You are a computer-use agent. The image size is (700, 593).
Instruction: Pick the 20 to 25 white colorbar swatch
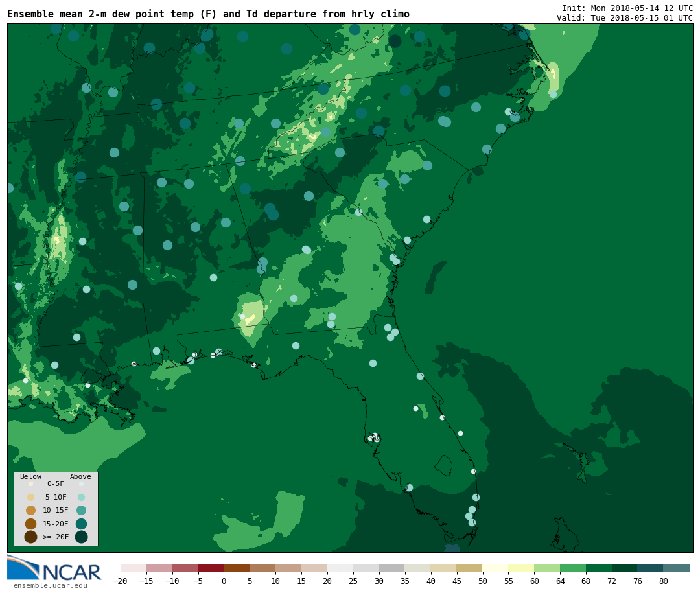(x=340, y=568)
